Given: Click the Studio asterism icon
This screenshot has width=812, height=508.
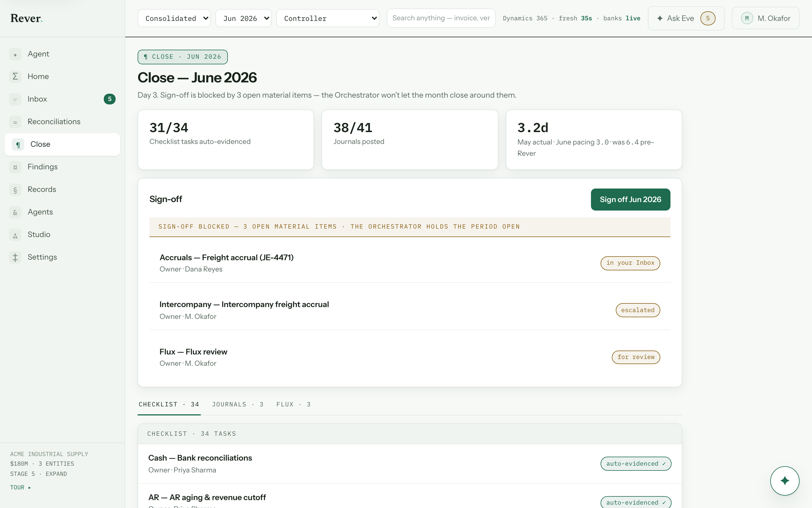Looking at the screenshot, I should 15,235.
